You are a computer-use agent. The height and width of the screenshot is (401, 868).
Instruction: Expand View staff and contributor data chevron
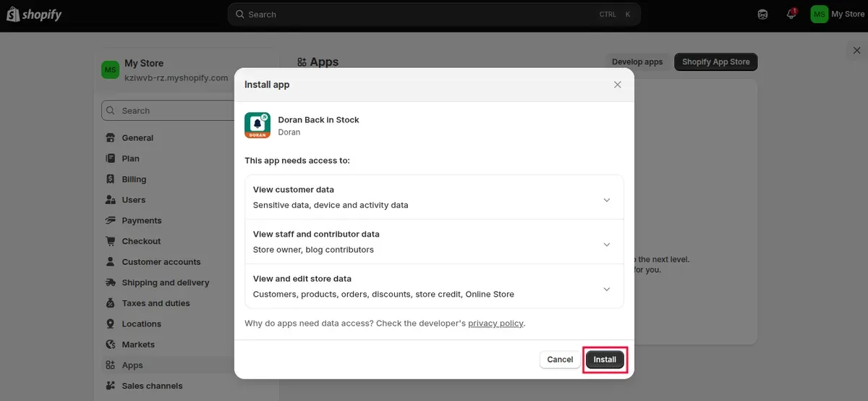[607, 245]
